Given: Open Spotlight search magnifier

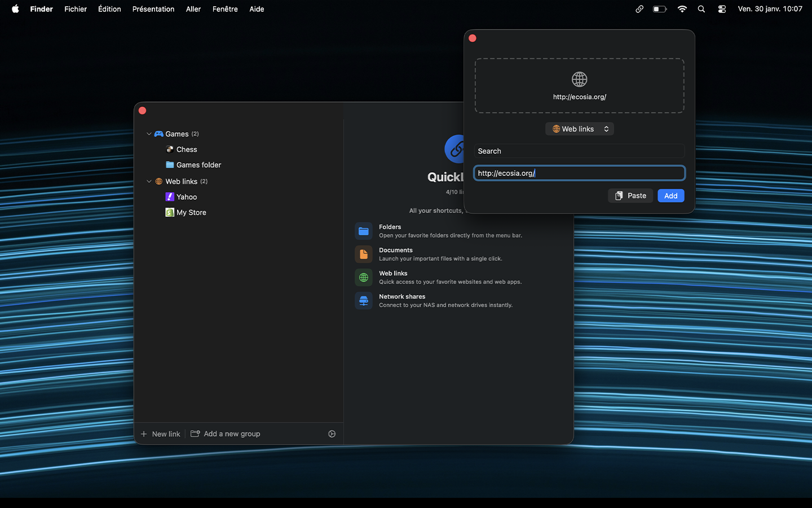Looking at the screenshot, I should (x=701, y=9).
